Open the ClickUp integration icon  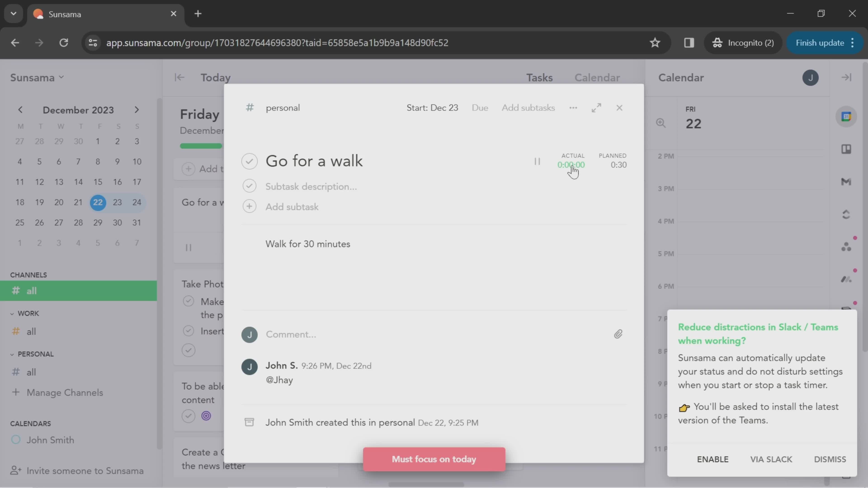[847, 215]
